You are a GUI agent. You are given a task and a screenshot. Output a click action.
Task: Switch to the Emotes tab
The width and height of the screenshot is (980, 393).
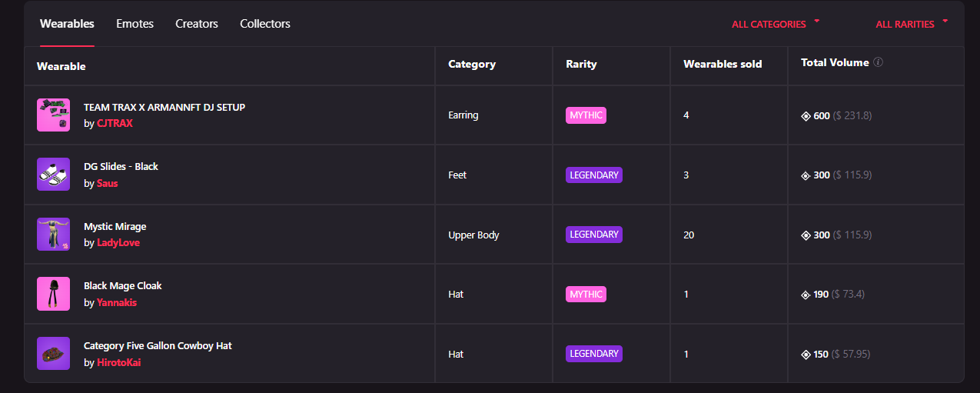coord(135,24)
